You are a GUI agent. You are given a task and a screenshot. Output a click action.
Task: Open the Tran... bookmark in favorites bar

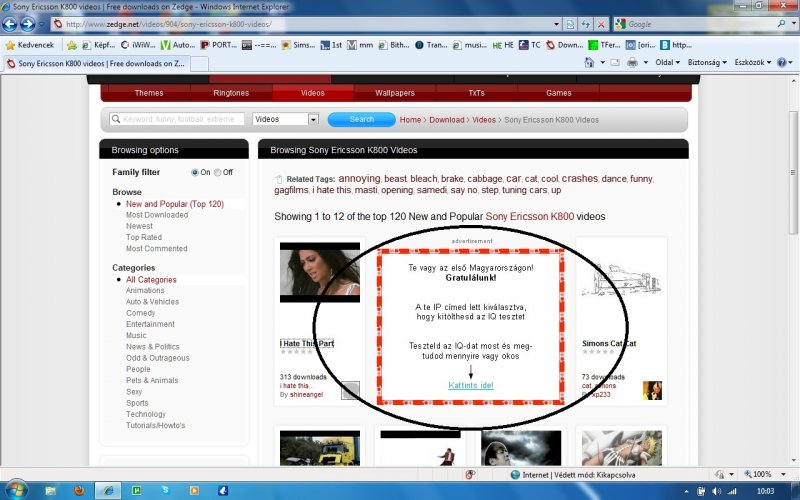click(431, 45)
